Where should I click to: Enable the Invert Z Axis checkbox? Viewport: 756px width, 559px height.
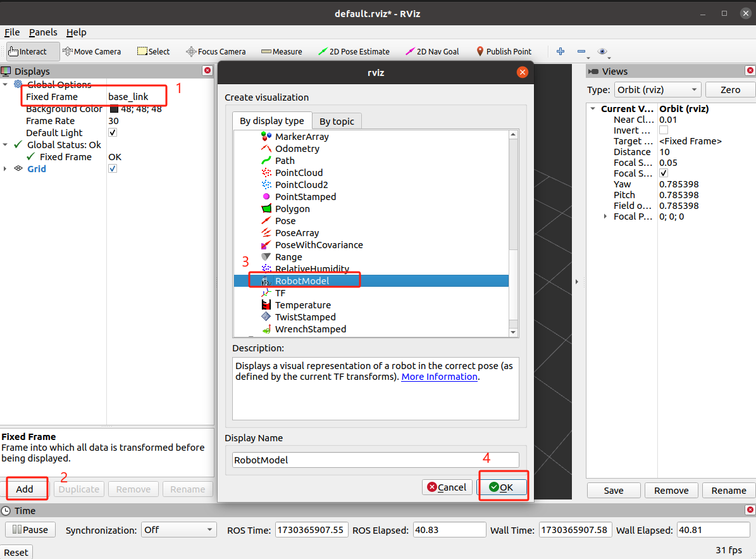[x=664, y=130]
